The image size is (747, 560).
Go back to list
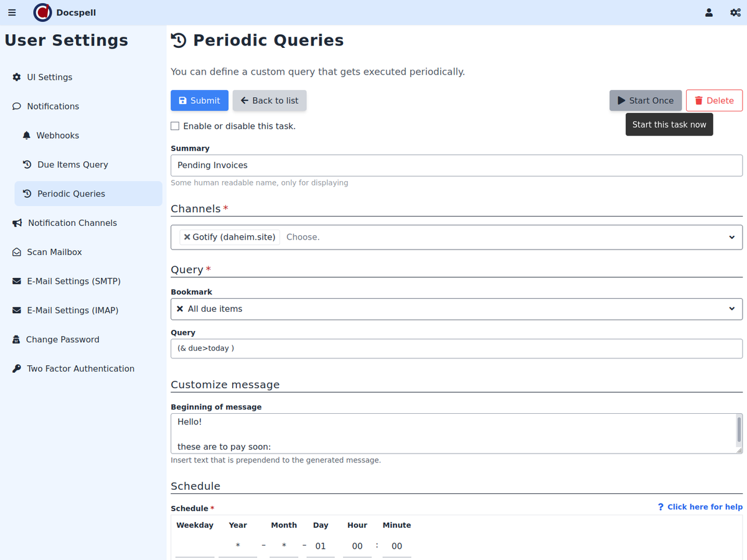pyautogui.click(x=269, y=101)
